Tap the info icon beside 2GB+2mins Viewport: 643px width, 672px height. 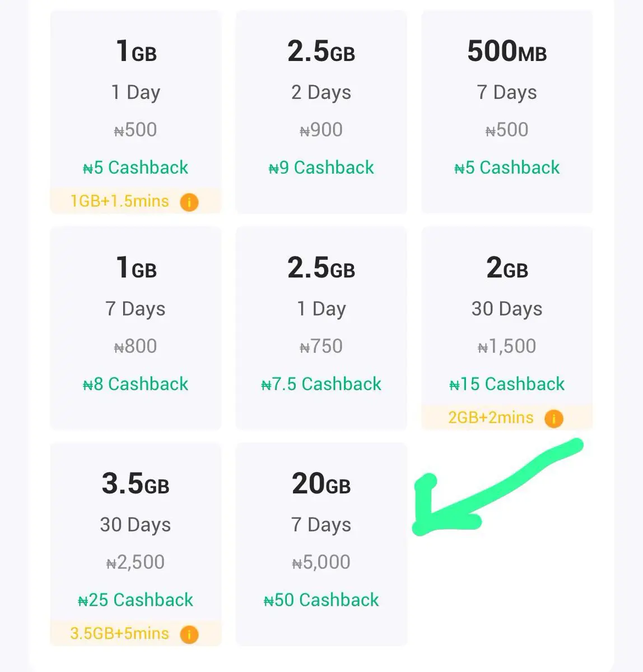553,418
